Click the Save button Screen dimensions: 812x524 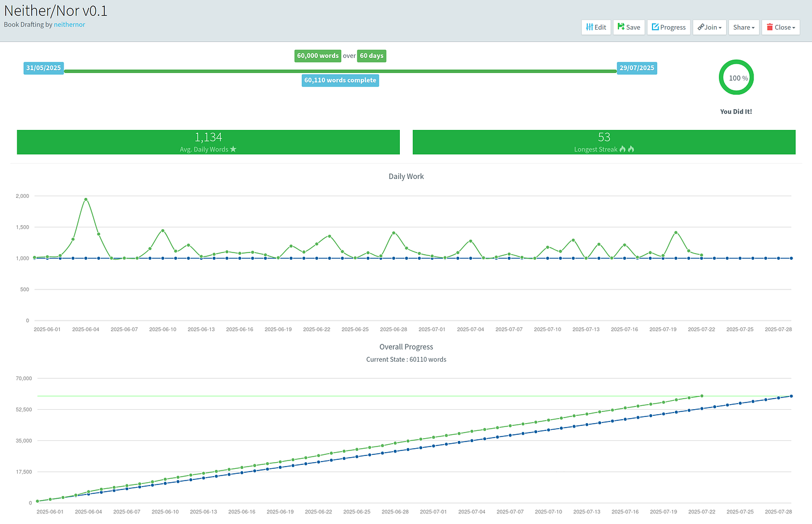[629, 27]
